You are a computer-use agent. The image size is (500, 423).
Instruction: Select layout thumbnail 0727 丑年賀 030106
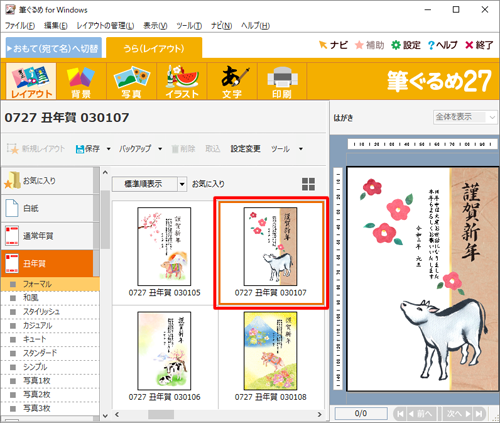(x=165, y=357)
